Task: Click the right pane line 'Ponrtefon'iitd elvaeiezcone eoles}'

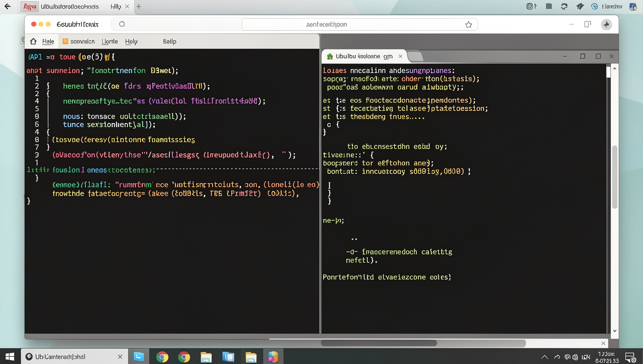Action: 387,277
